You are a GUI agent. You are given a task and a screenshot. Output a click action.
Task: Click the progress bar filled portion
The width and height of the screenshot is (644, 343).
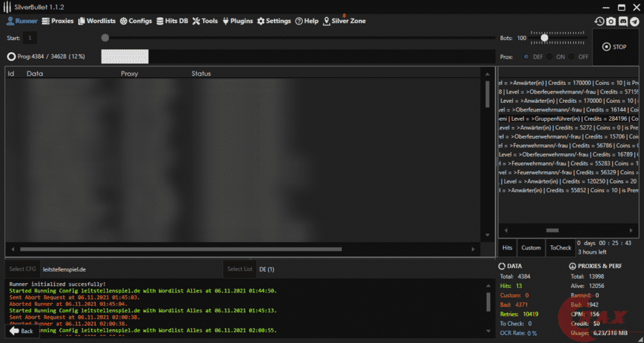125,56
